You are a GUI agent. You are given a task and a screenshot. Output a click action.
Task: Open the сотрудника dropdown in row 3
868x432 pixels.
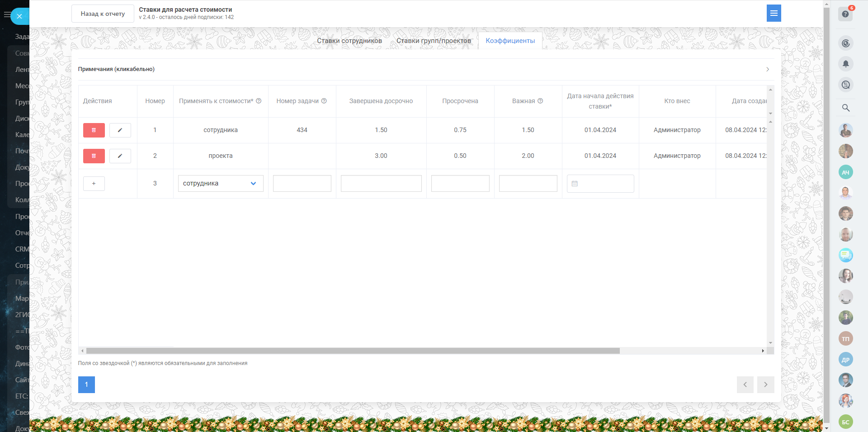(x=221, y=184)
